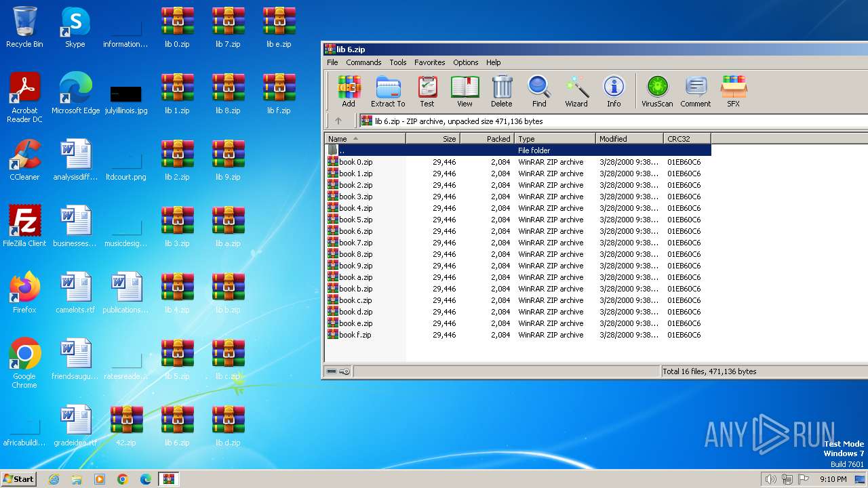The image size is (868, 488).
Task: Open the Commands menu
Action: click(363, 62)
